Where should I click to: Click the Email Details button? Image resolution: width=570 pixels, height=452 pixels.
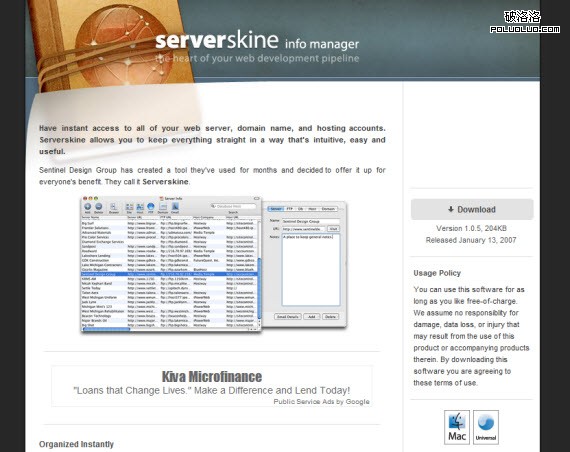click(288, 317)
